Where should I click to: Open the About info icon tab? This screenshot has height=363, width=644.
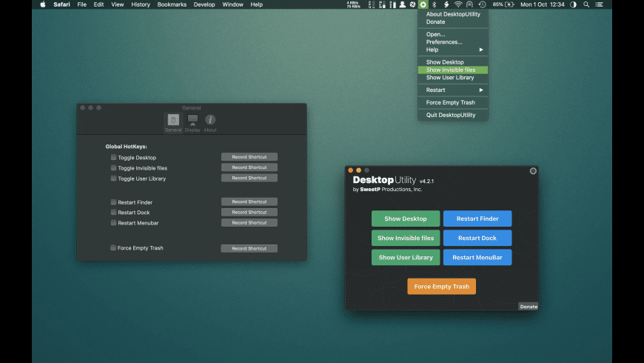[x=210, y=119]
